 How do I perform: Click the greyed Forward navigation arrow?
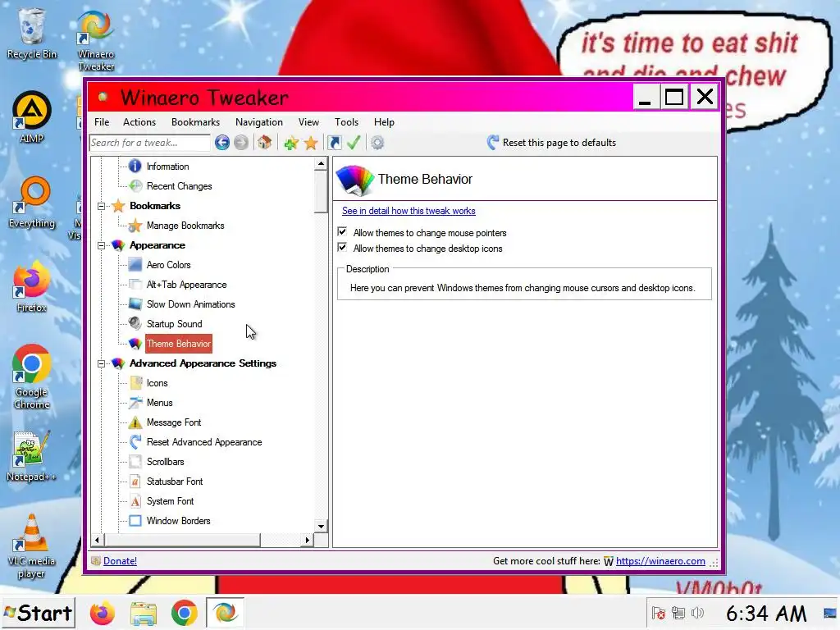pos(241,143)
